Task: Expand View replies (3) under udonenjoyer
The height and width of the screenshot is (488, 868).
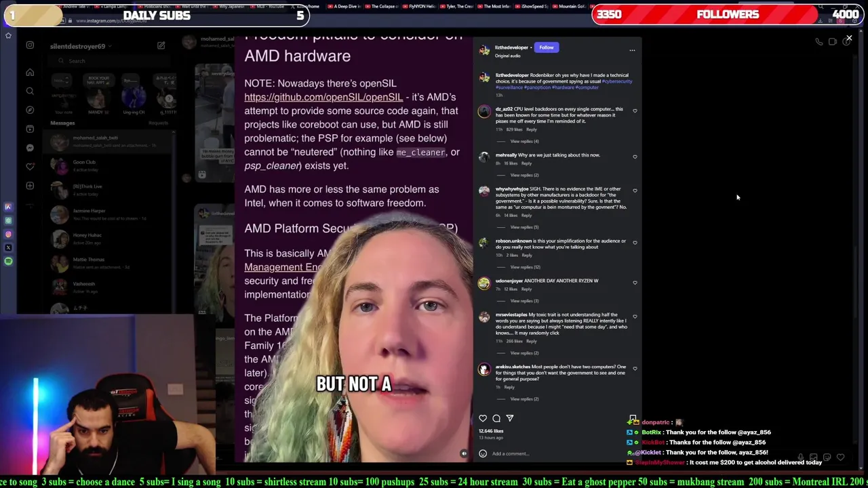Action: pyautogui.click(x=524, y=300)
